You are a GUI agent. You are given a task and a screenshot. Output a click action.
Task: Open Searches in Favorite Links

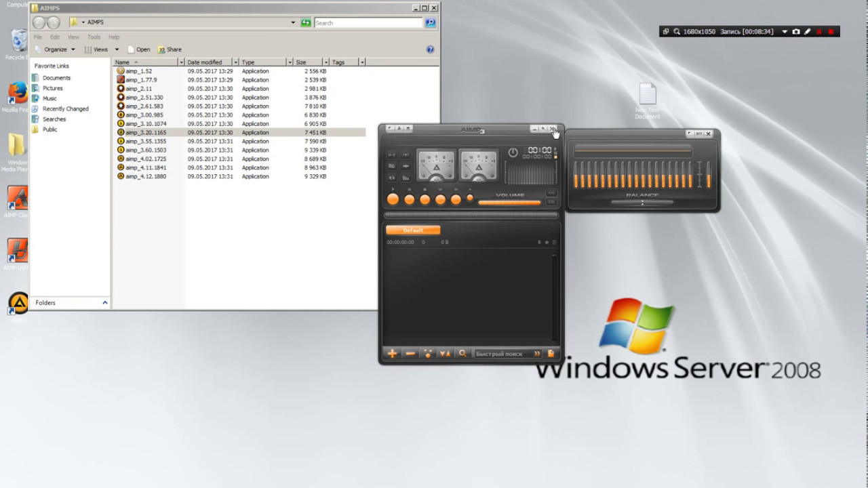click(54, 119)
